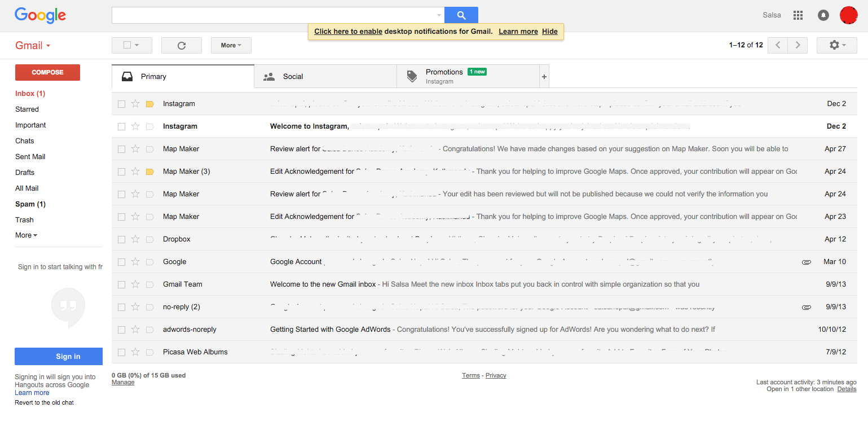868x421 pixels.
Task: Open the Welcome to the new Gmail inbox email
Action: [x=486, y=284]
